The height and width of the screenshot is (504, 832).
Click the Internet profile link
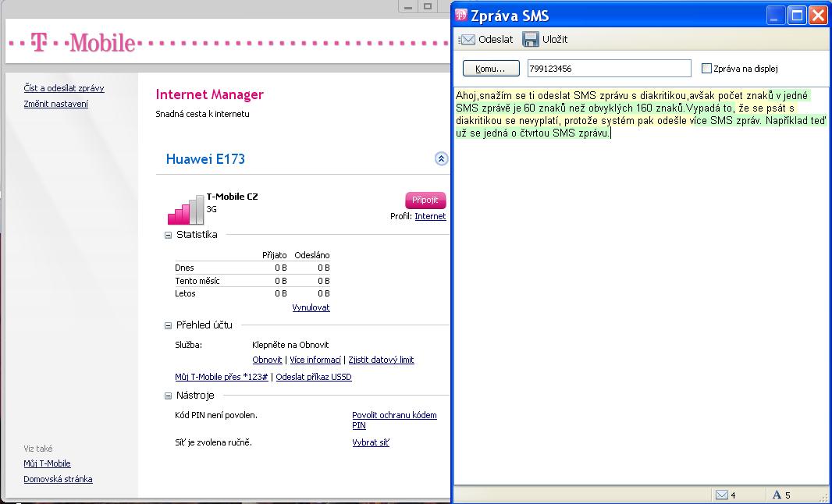point(430,216)
